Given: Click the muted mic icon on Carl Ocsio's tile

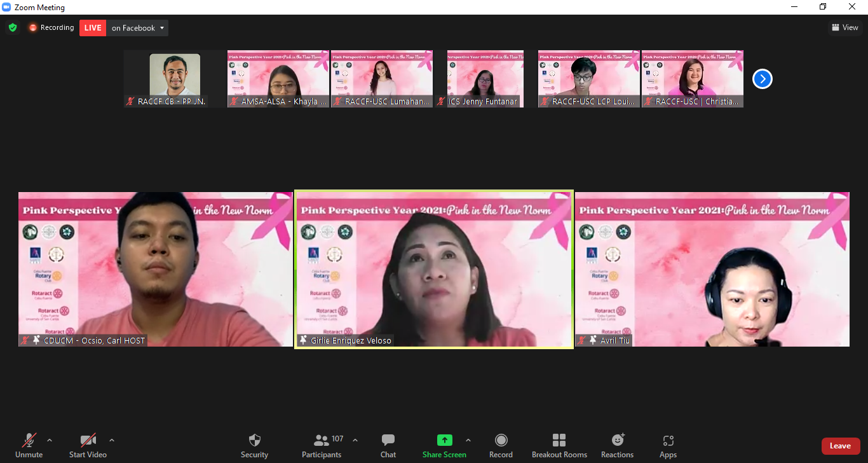Looking at the screenshot, I should coord(25,341).
